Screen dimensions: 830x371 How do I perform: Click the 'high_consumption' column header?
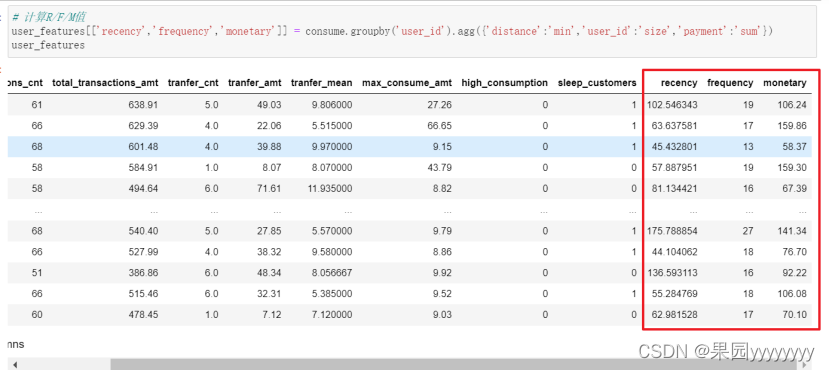(x=504, y=83)
